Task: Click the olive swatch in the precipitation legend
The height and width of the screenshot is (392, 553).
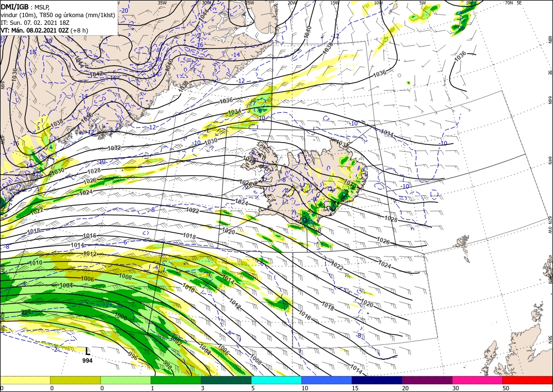Action: [x=75, y=380]
